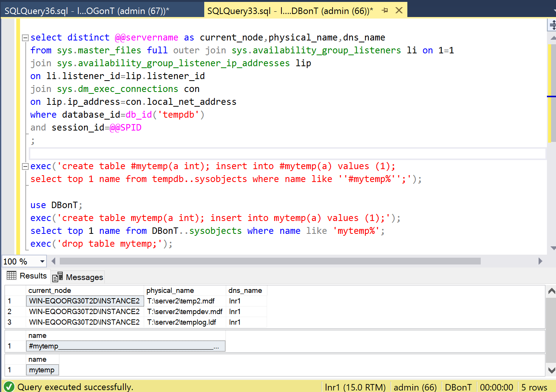This screenshot has width=556, height=392.
Task: Collapse the exec create table #mytemp block
Action: 25,166
